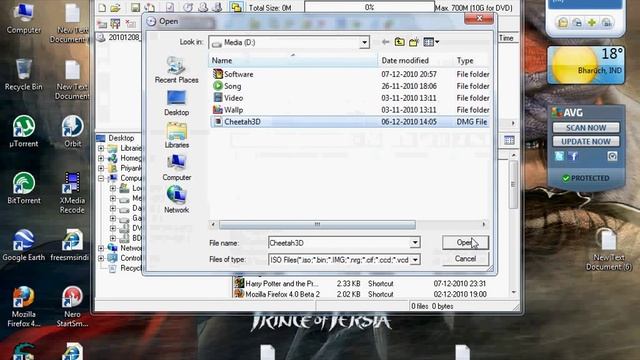Select Desktop in the dialog places bar
Viewport: 640px width, 360px height.
pyautogui.click(x=176, y=103)
